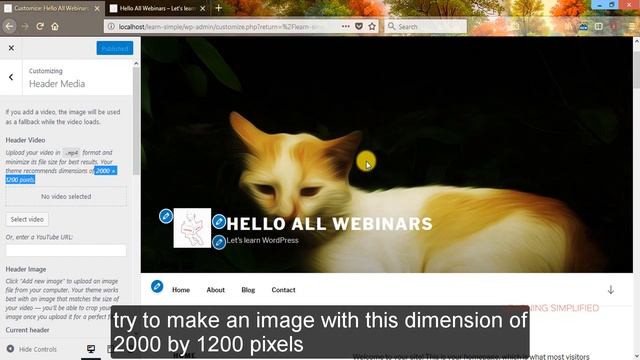The height and width of the screenshot is (360, 640).
Task: Click the site logo thumbnail
Action: point(192,228)
